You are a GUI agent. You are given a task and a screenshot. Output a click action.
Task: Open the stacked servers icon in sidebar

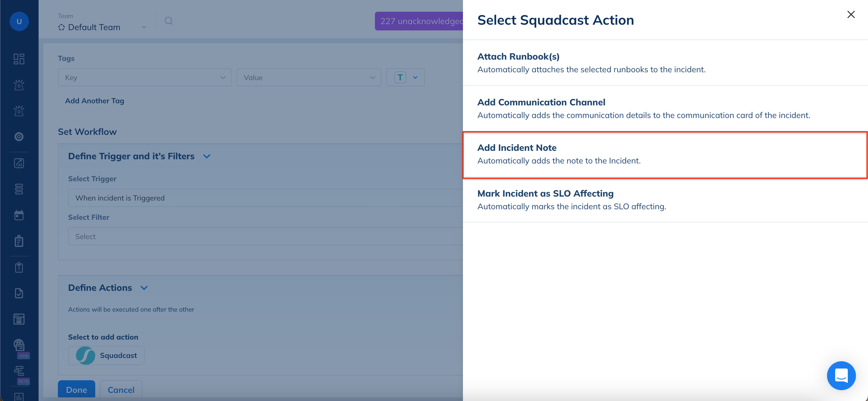(19, 189)
